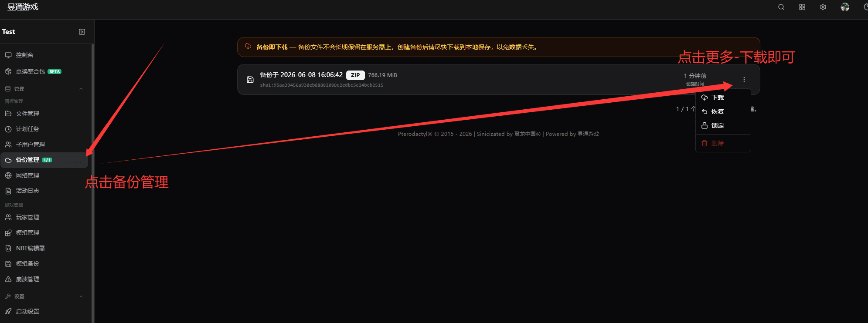Open 子用户管理 page
Screen dimensions: 868x323
pyautogui.click(x=44, y=145)
